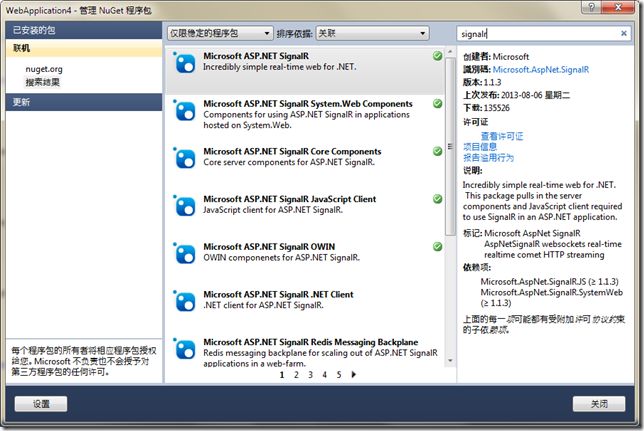Image resolution: width=644 pixels, height=431 pixels.
Task: Click the SignalR System.Web Components package icon
Action: coord(184,111)
